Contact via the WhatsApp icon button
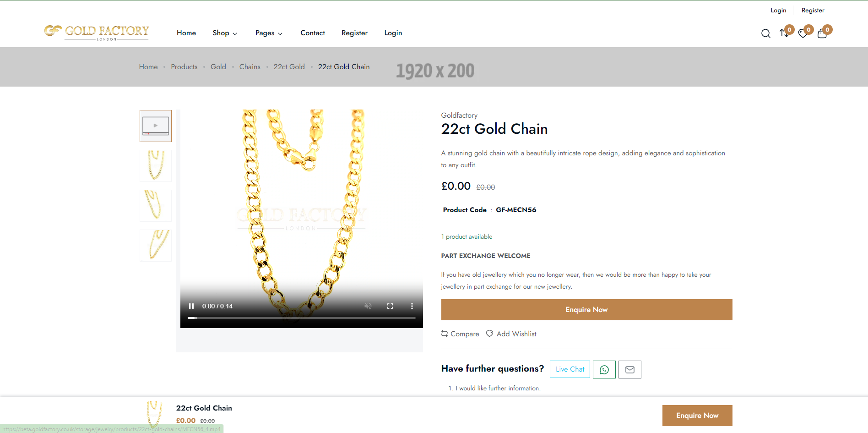This screenshot has width=868, height=433. tap(604, 369)
